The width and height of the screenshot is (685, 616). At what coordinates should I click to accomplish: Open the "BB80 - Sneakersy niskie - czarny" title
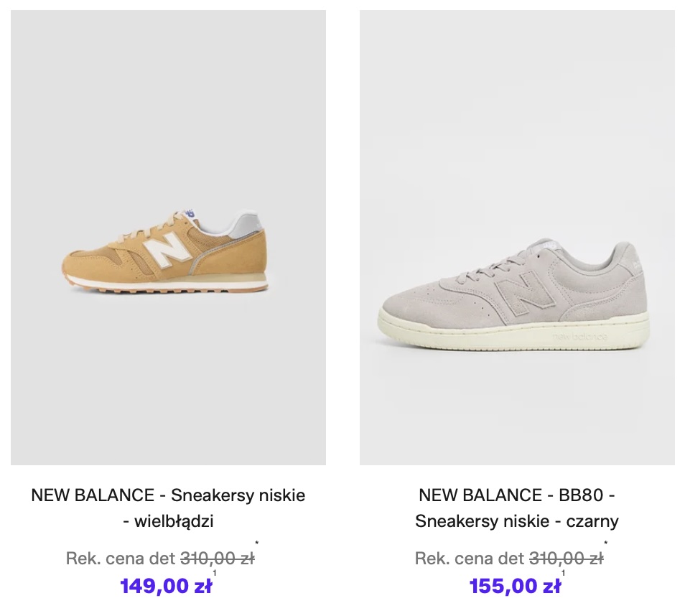(517, 508)
